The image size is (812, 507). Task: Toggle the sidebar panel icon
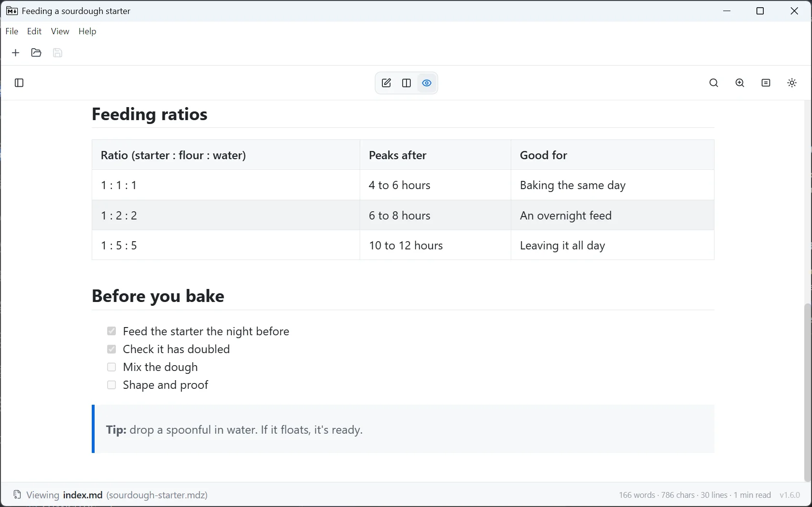pyautogui.click(x=19, y=83)
